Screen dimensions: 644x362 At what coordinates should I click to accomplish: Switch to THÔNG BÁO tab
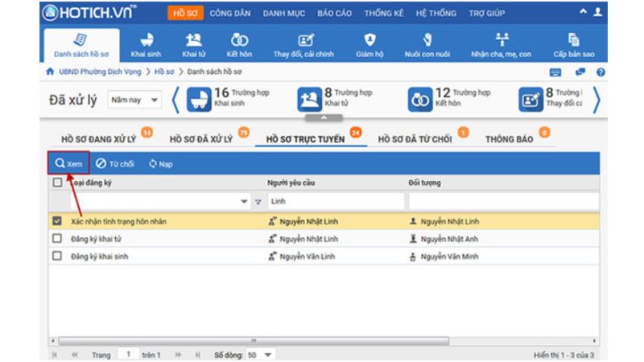[510, 139]
